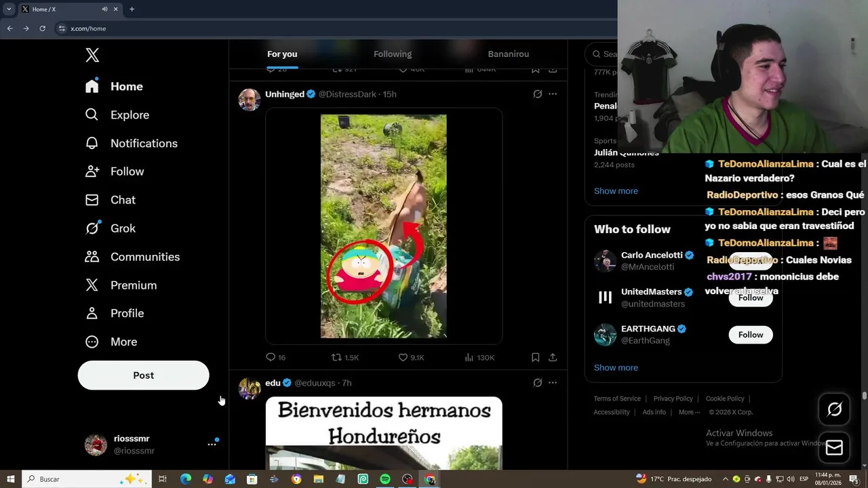Open File Explorer from the taskbar
Viewport: 868px width, 488px height.
pos(319,479)
